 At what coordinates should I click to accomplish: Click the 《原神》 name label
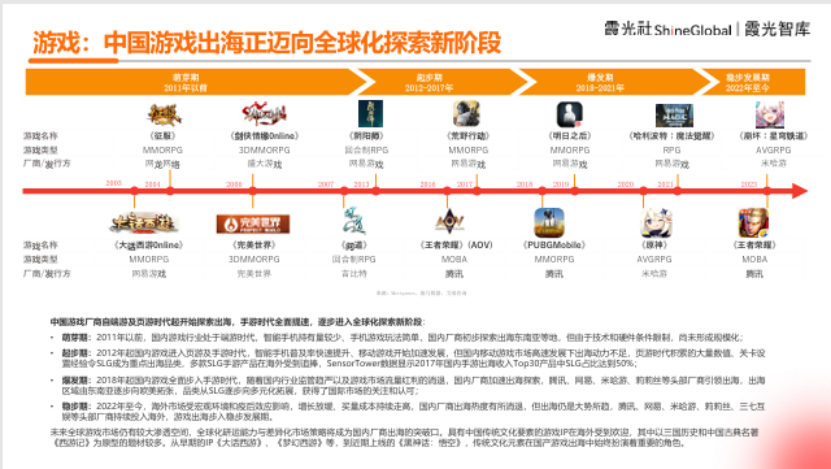[x=654, y=245]
